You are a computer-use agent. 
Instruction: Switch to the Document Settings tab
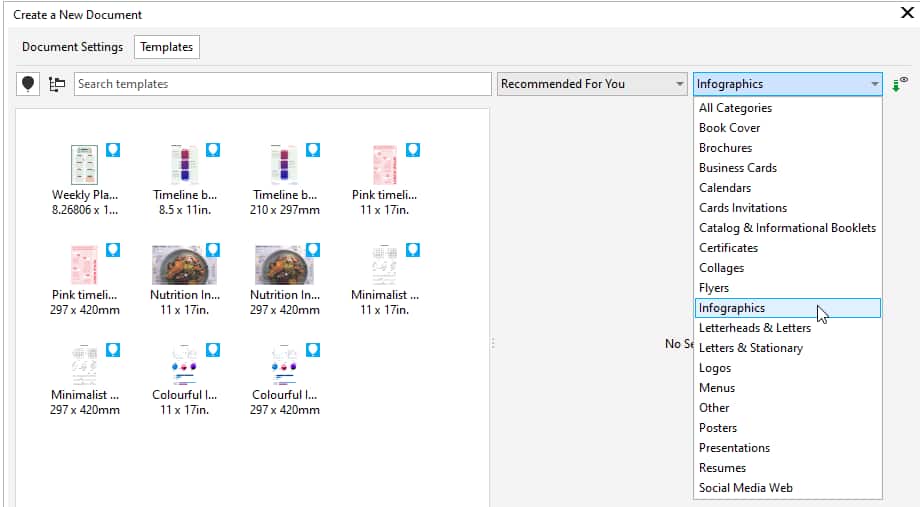tap(72, 47)
